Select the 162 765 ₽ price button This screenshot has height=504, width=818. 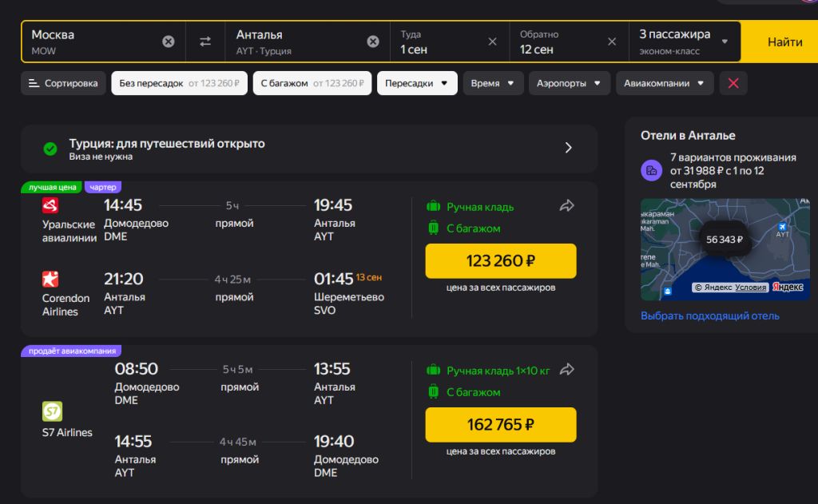coord(501,425)
